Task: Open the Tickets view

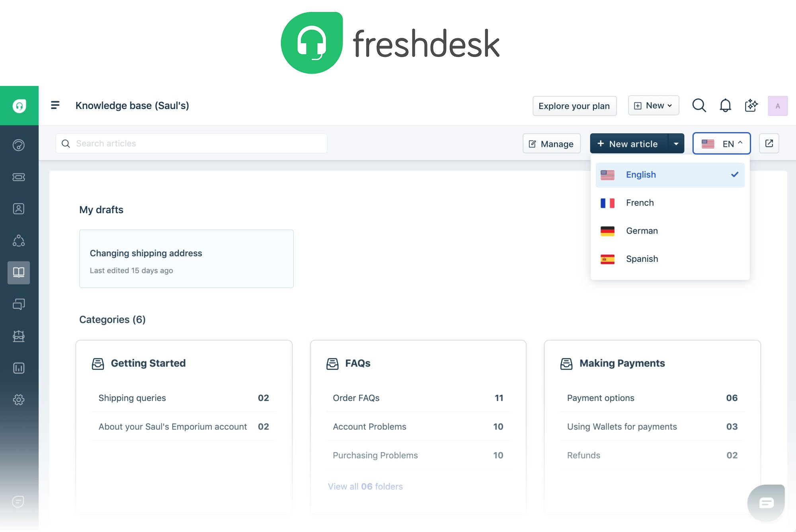Action: pyautogui.click(x=19, y=177)
